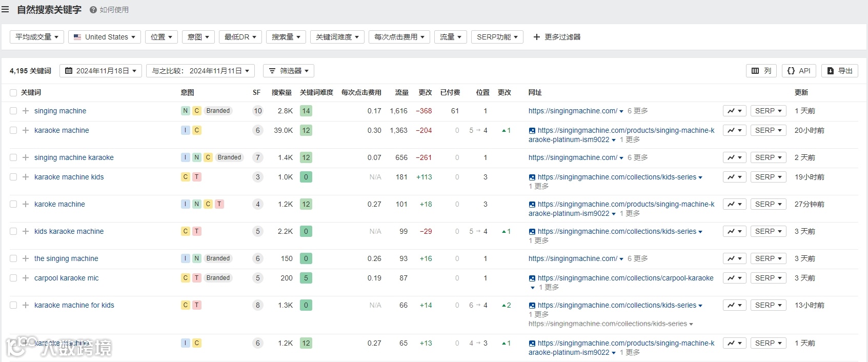The image size is (868, 362).
Task: Click the 如何使用 help icon
Action: click(93, 10)
